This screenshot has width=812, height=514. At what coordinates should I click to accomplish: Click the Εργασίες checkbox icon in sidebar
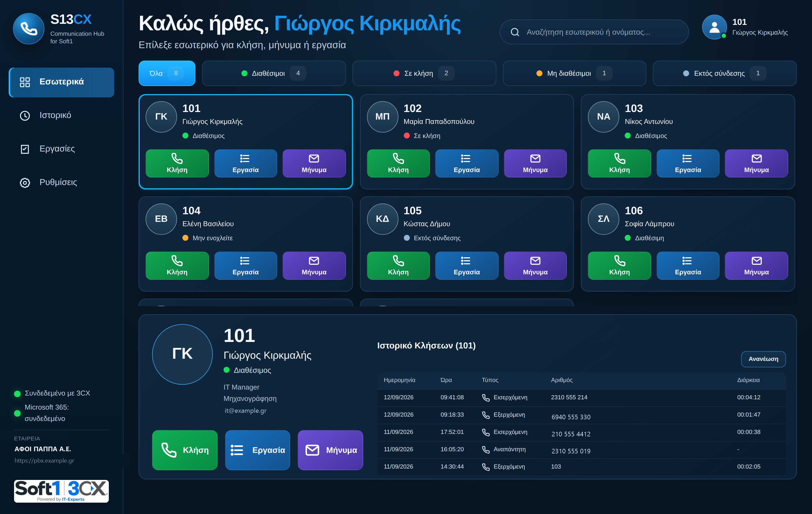click(25, 149)
